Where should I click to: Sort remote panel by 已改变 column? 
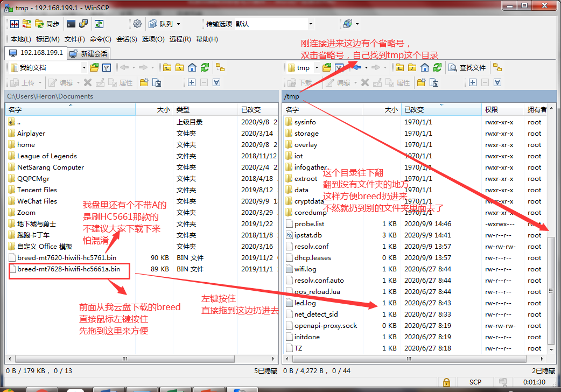(x=441, y=109)
